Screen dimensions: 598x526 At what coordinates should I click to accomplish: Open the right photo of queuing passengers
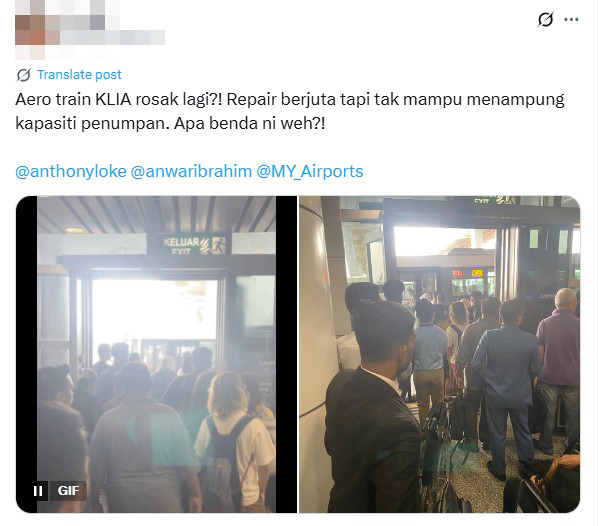tap(440, 354)
